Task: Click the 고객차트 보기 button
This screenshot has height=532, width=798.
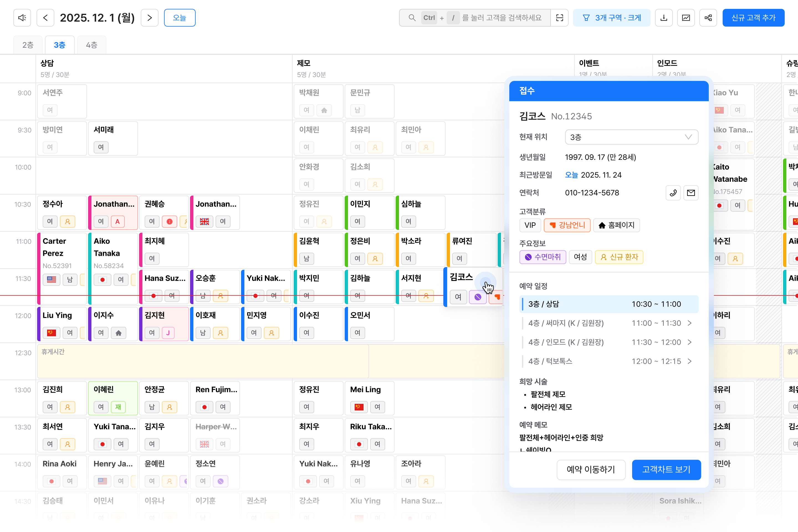Action: point(666,470)
